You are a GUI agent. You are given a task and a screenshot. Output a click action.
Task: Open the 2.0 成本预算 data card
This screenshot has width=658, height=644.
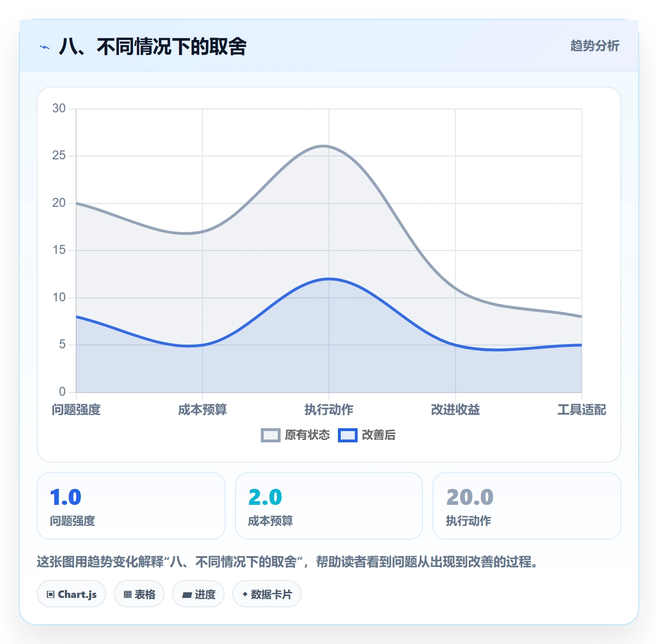tap(329, 506)
